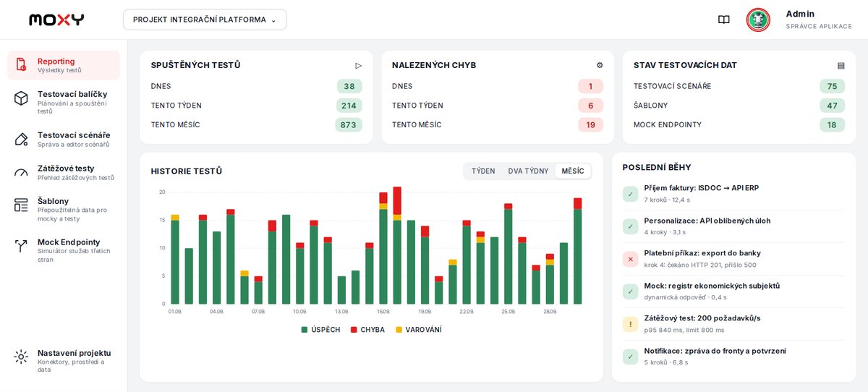Viewport: 868px width, 392px height.
Task: Open Personalizace: API oblíbených úloh run
Action: pos(733,226)
